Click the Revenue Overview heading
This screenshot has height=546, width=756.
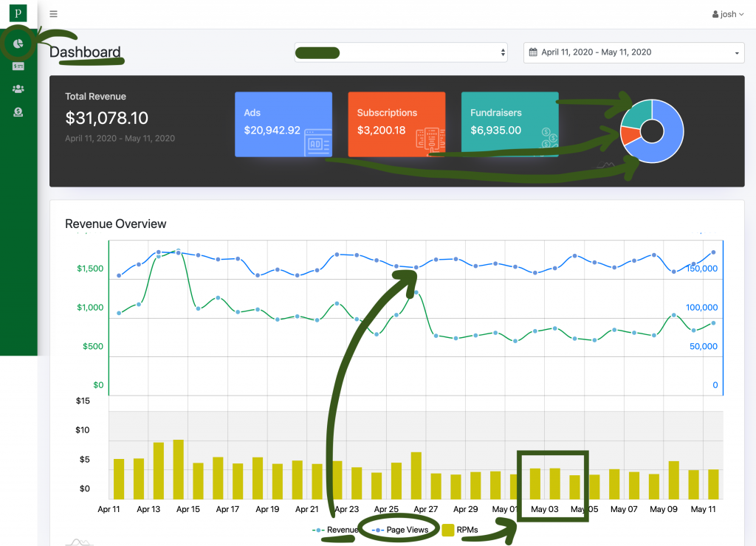[116, 224]
